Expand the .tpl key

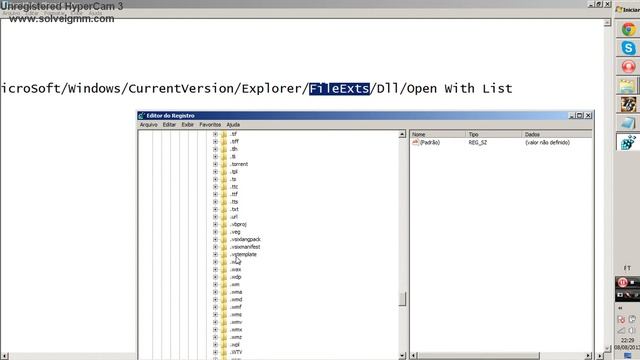[215, 172]
